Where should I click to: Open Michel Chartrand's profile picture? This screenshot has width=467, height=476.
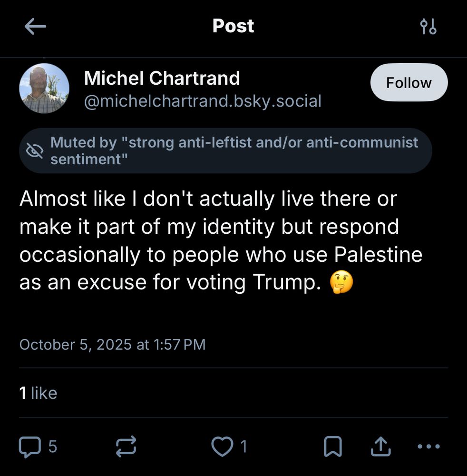pyautogui.click(x=44, y=89)
